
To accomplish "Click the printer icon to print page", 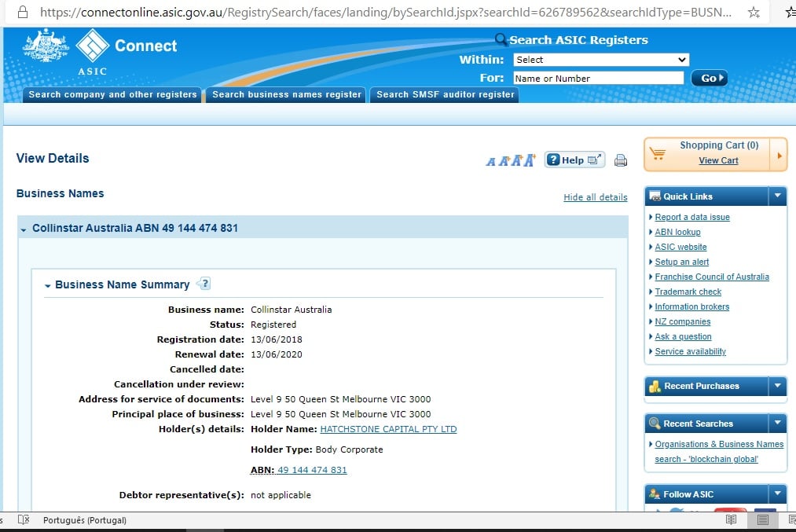I will coord(620,160).
